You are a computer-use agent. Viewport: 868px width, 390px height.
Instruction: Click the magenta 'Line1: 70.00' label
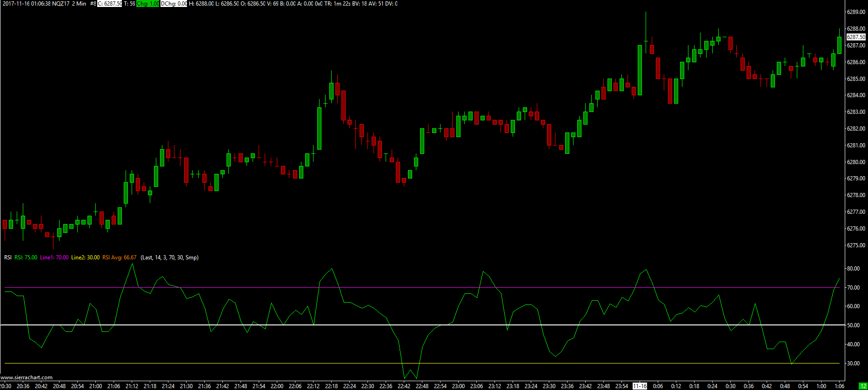(x=54, y=258)
